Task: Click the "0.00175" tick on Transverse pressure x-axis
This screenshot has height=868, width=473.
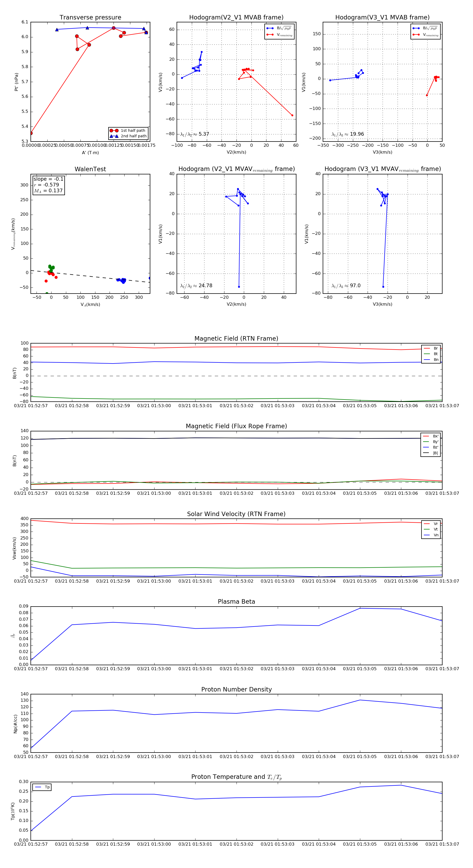Action: (147, 145)
